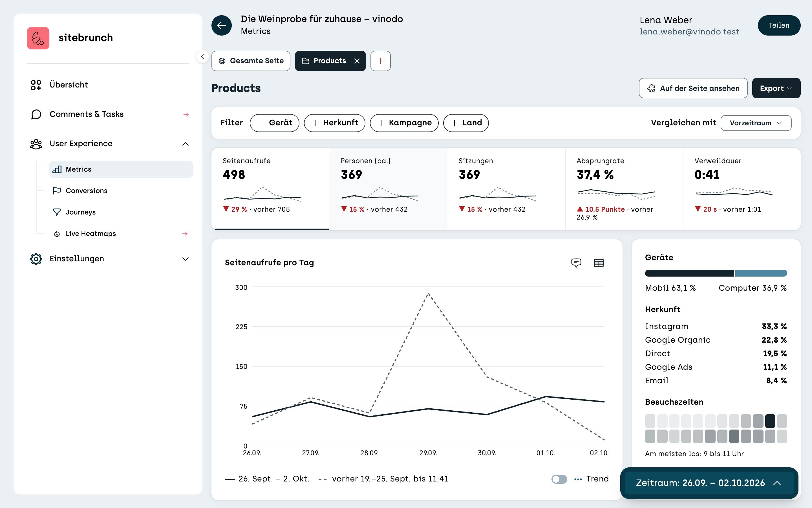Viewport: 812px width, 508px height.
Task: Click the Teilen button
Action: click(779, 25)
